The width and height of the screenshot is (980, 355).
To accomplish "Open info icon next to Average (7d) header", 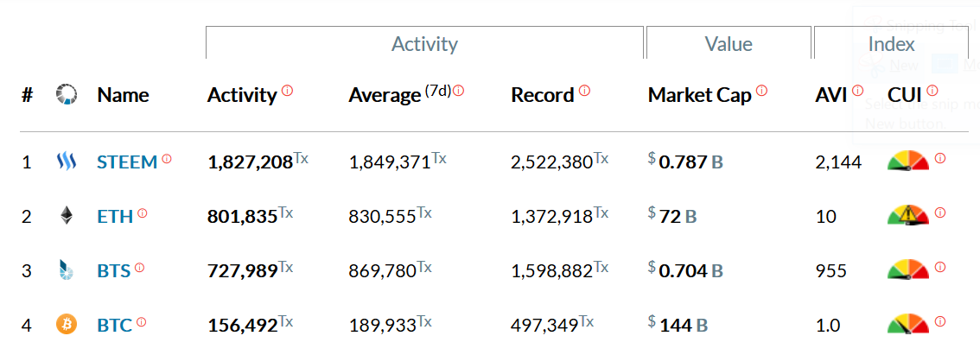I will (458, 91).
